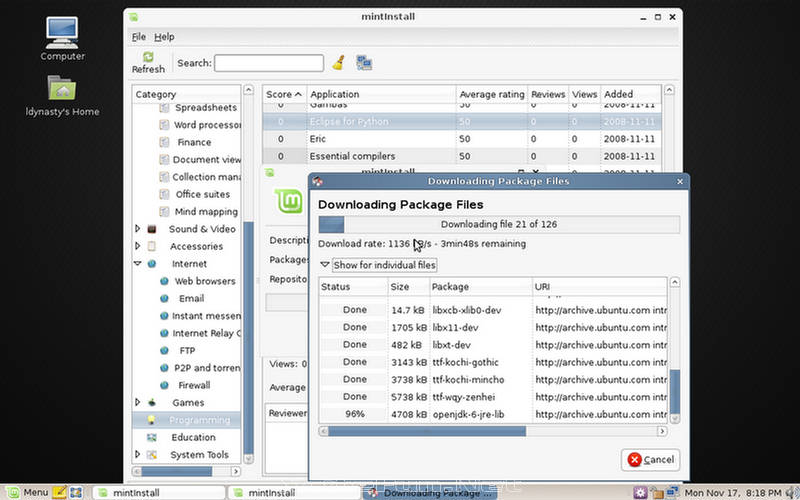Image resolution: width=800 pixels, height=500 pixels.
Task: Click the clock showing Mon Nov 17
Action: pyautogui.click(x=733, y=492)
